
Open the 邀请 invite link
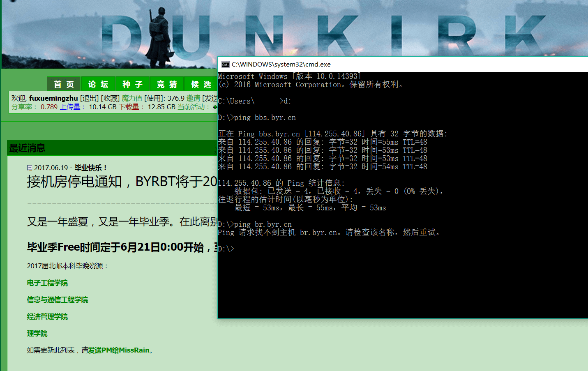point(193,98)
